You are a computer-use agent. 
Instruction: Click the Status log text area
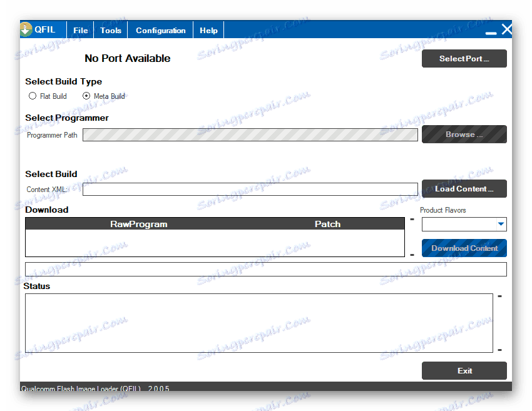(x=259, y=323)
